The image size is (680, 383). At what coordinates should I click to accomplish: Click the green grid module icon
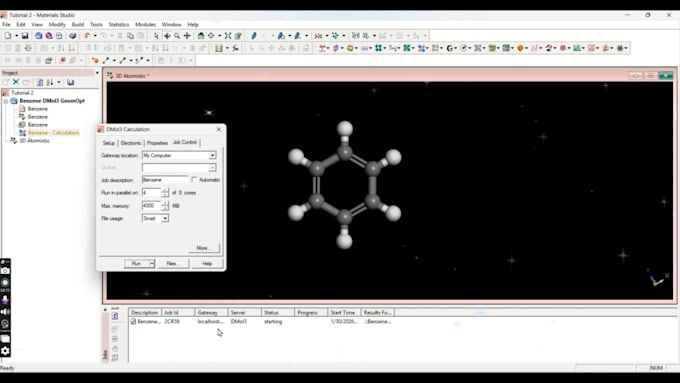[x=378, y=48]
